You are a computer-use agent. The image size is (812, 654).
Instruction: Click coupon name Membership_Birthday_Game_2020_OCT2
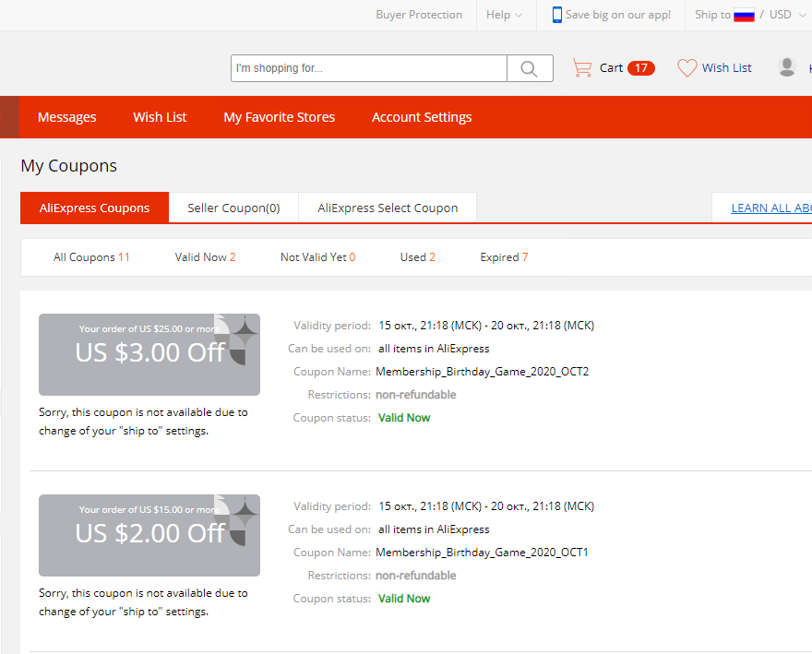tap(482, 372)
